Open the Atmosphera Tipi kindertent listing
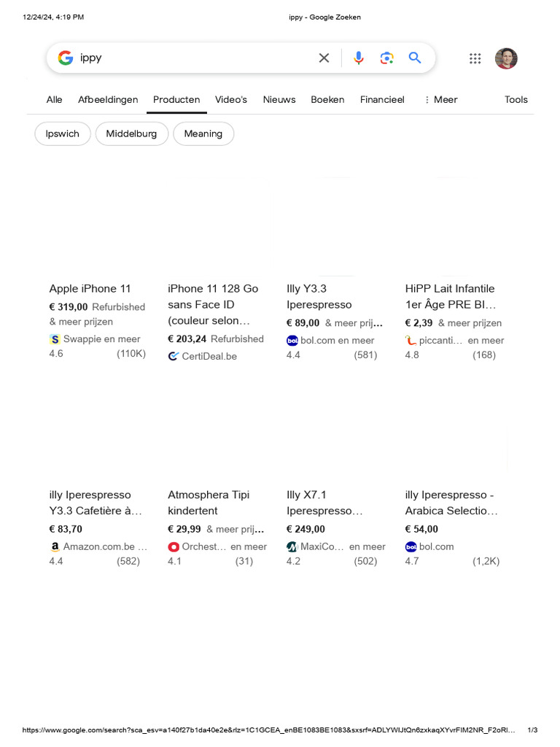 pyautogui.click(x=209, y=503)
